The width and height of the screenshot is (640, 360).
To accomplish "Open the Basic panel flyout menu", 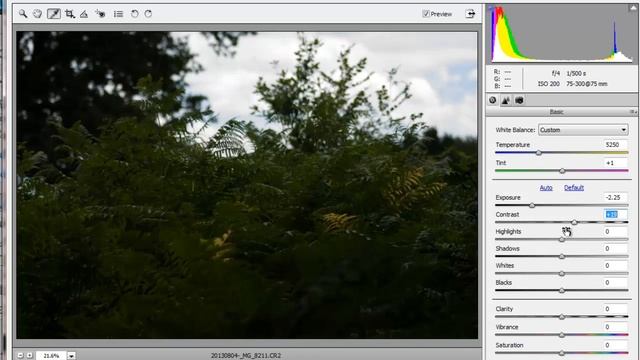I will (633, 111).
